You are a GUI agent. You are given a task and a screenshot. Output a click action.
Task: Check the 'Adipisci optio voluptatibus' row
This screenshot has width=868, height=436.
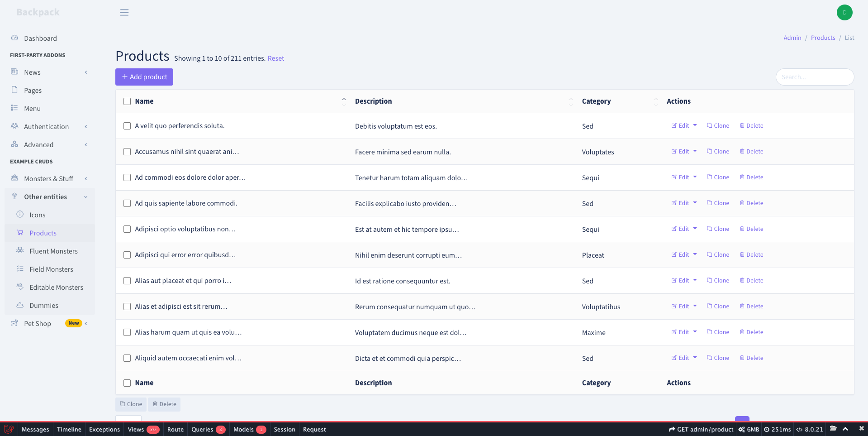[127, 229]
